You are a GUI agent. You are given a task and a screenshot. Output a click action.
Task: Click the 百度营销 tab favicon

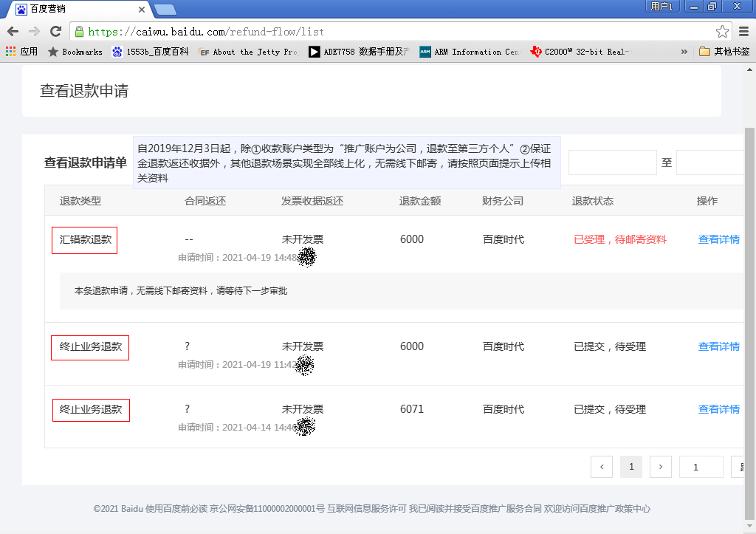[21, 9]
